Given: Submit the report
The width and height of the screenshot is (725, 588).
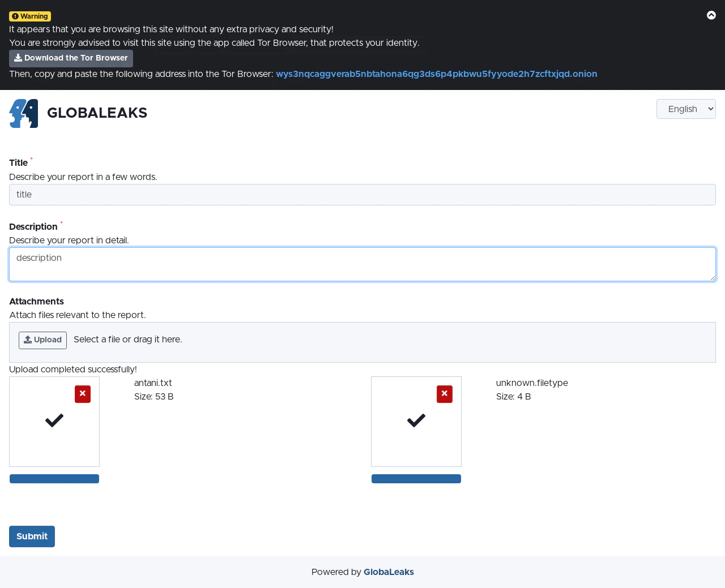Looking at the screenshot, I should click(x=32, y=536).
